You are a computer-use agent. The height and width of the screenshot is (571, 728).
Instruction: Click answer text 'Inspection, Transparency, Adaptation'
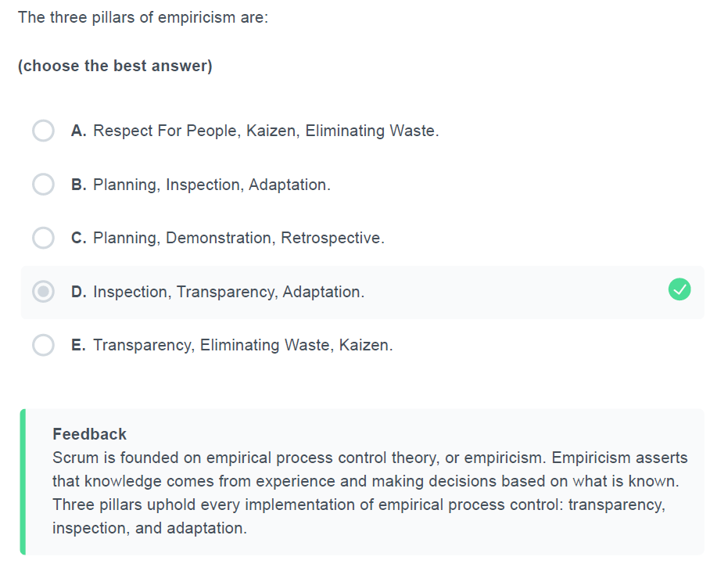point(228,292)
